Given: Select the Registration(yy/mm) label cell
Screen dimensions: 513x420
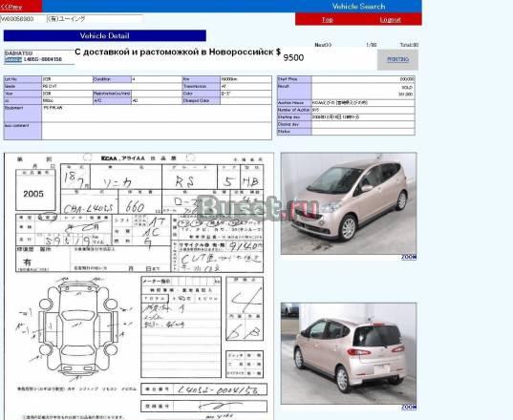Looking at the screenshot, I should pos(112,94).
